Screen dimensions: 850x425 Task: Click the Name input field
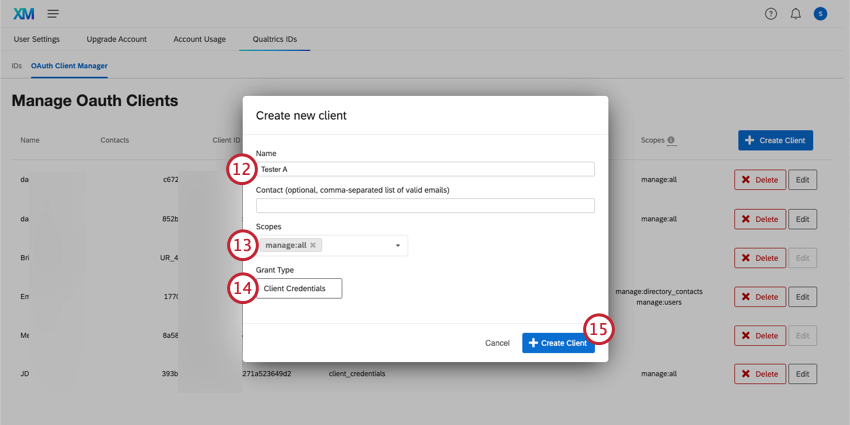(425, 170)
